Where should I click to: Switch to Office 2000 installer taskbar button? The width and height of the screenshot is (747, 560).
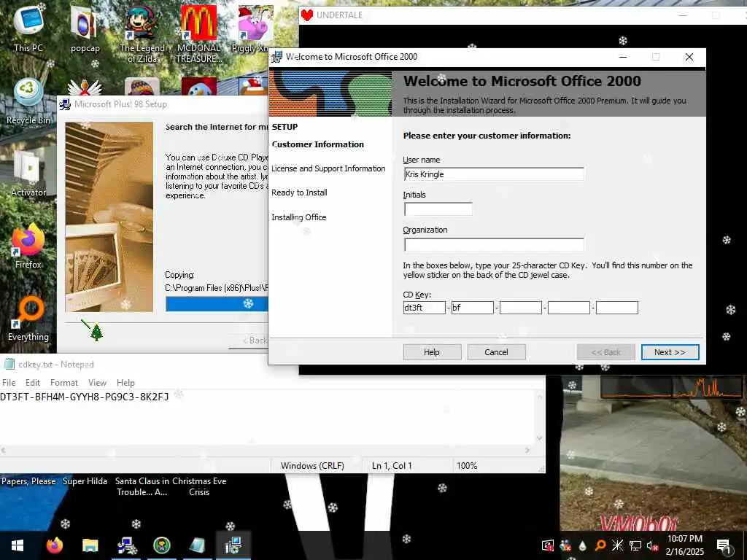(233, 545)
